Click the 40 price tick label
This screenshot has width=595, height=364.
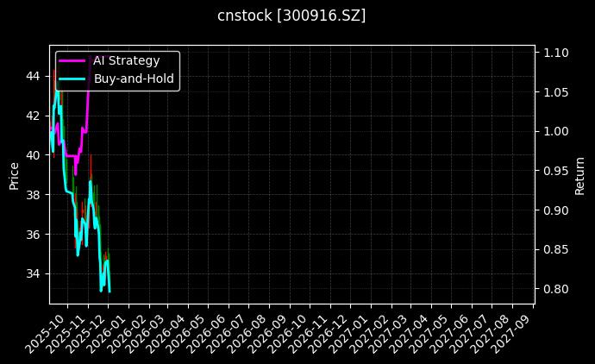pos(34,155)
